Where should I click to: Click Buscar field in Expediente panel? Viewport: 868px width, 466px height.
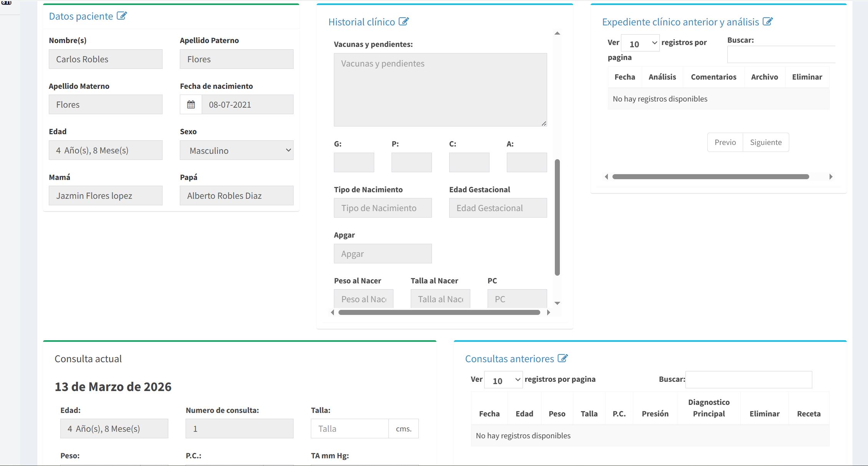(x=781, y=54)
